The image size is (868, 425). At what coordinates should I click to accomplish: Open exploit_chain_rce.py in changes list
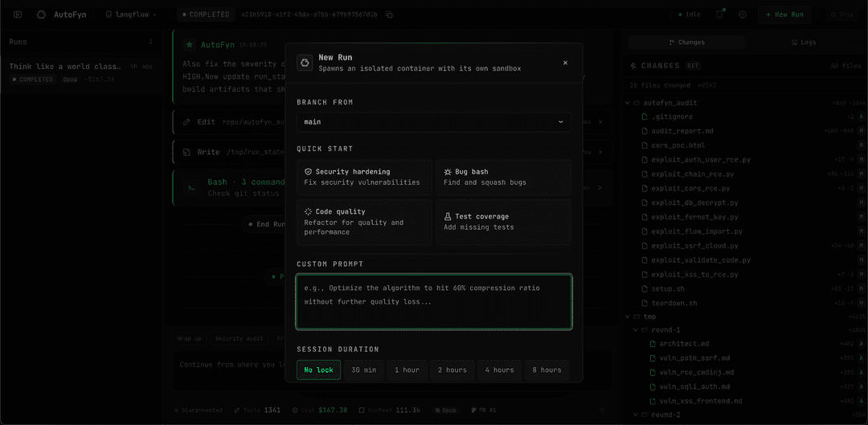click(693, 174)
